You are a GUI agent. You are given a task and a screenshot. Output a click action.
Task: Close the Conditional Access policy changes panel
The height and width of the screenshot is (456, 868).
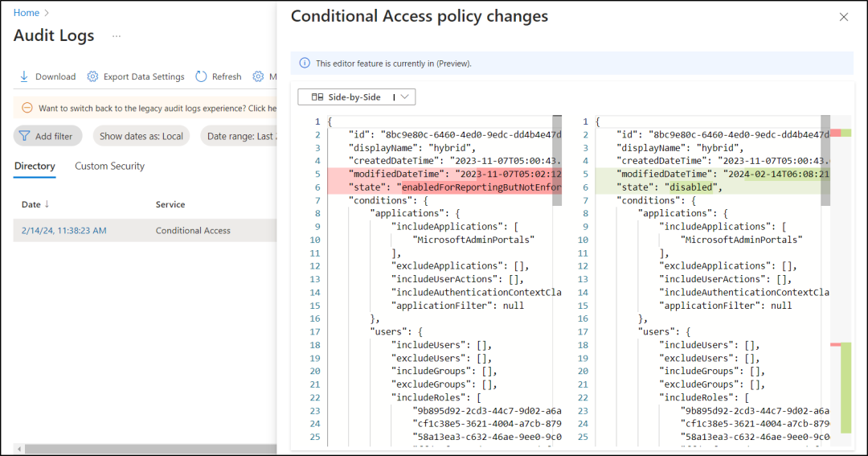click(844, 17)
